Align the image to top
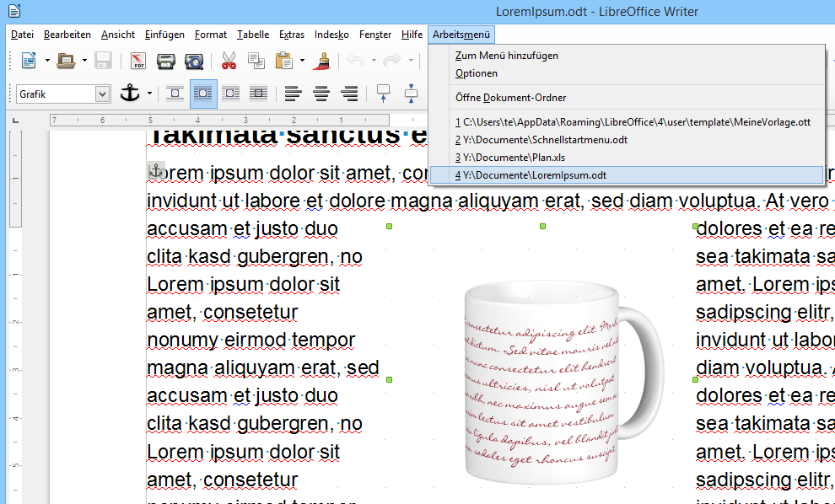 coord(384,94)
